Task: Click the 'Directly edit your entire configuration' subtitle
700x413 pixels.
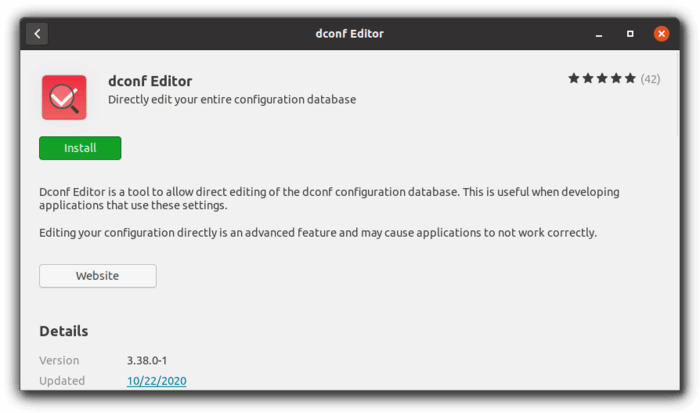Action: [x=232, y=100]
